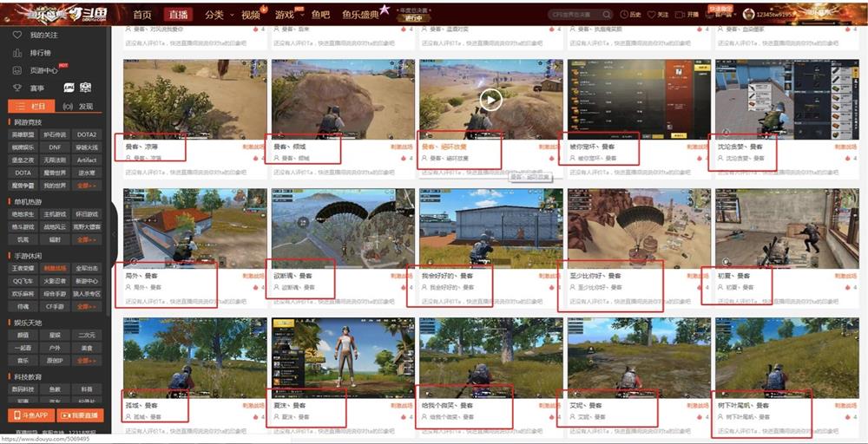The image size is (868, 444).
Task: Select the CF手游 category
Action: coord(55,306)
